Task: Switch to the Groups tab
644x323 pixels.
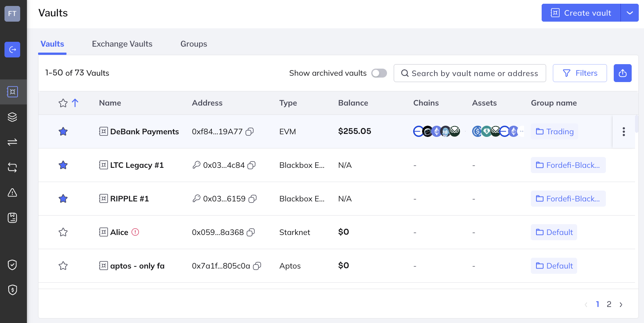Action: 193,44
